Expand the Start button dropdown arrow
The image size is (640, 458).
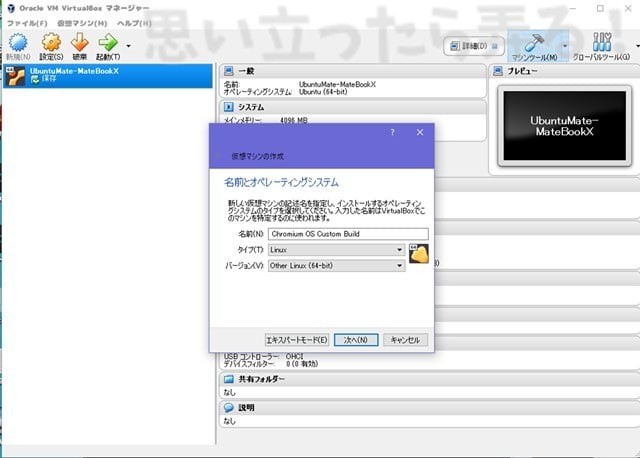pos(129,46)
